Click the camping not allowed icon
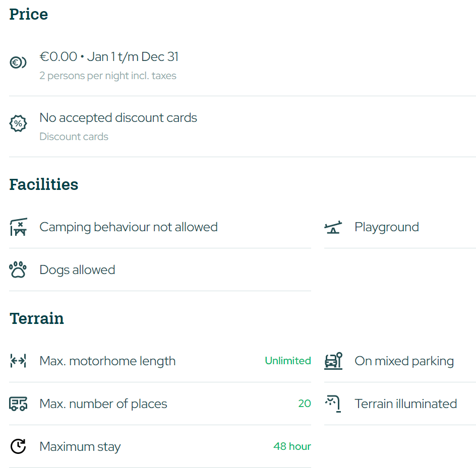476x468 pixels. click(x=18, y=227)
